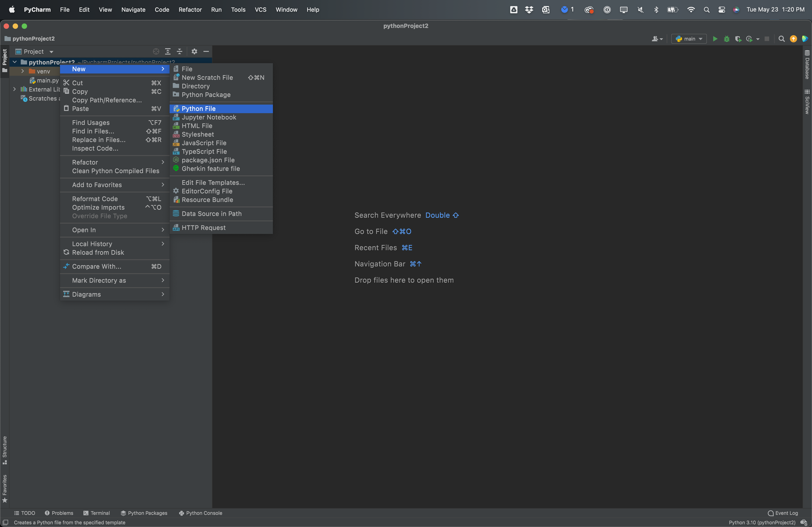Image resolution: width=812 pixels, height=527 pixels.
Task: Click the Debug bug icon
Action: (727, 39)
